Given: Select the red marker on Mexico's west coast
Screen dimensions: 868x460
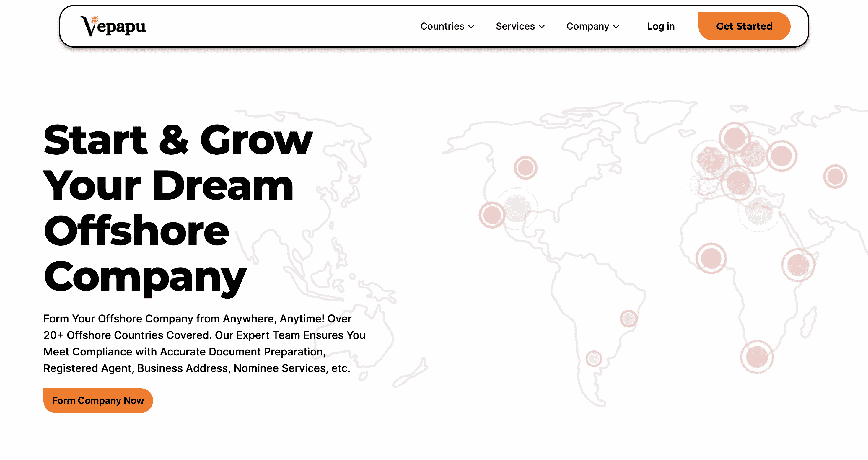Looking at the screenshot, I should coord(492,215).
